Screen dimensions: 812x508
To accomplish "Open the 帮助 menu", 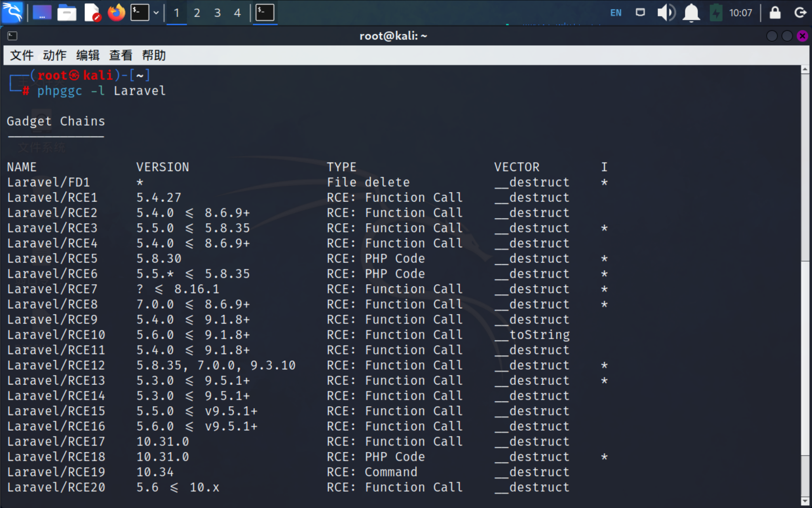I will pos(154,55).
